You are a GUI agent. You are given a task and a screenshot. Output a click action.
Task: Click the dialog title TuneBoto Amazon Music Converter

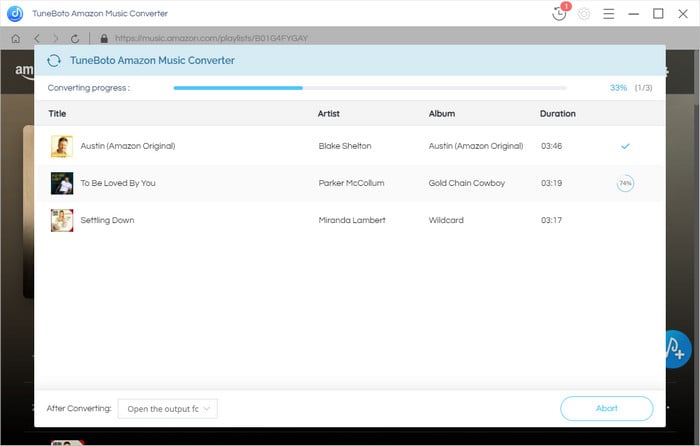[152, 60]
